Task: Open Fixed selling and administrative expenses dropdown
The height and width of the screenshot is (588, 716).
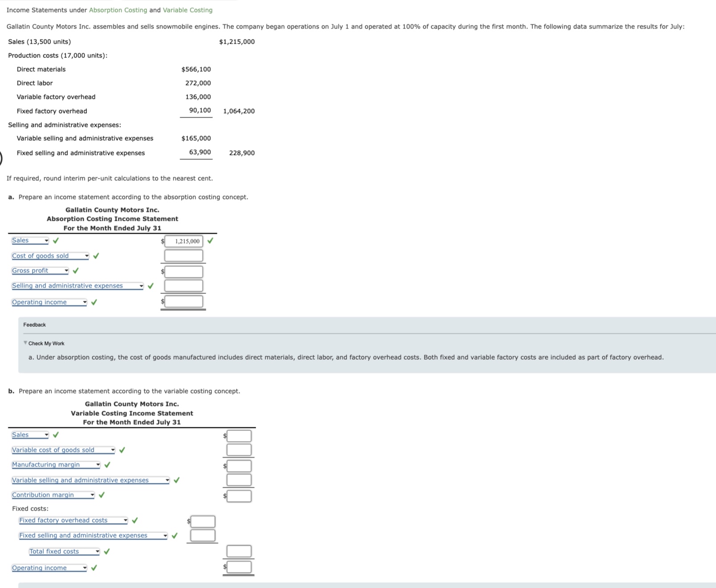Action: point(93,535)
